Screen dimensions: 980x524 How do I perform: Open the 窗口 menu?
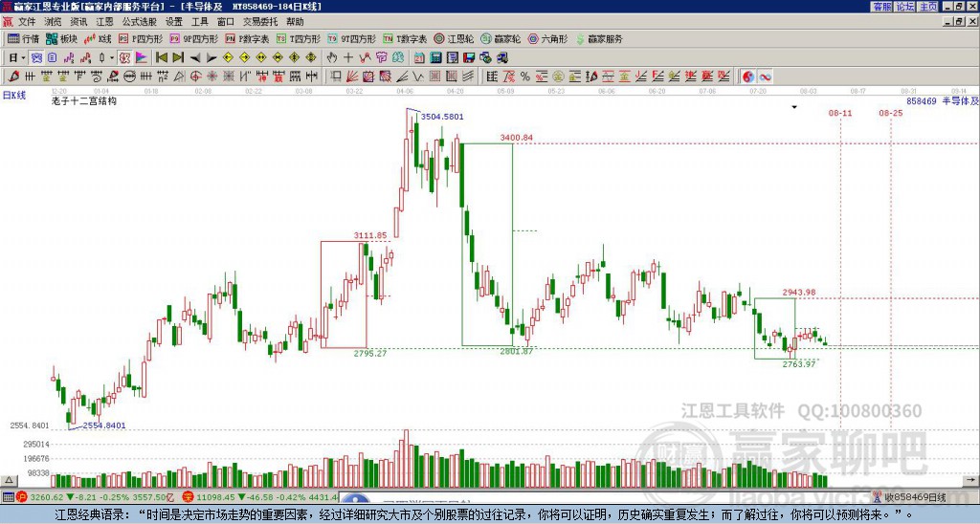coord(226,22)
